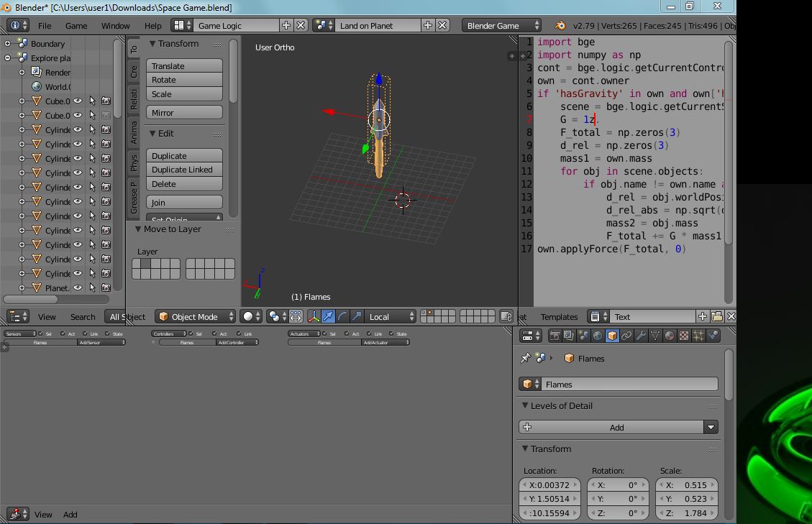The height and width of the screenshot is (524, 812).
Task: Collapse the Levels of Detail panel
Action: (x=525, y=405)
